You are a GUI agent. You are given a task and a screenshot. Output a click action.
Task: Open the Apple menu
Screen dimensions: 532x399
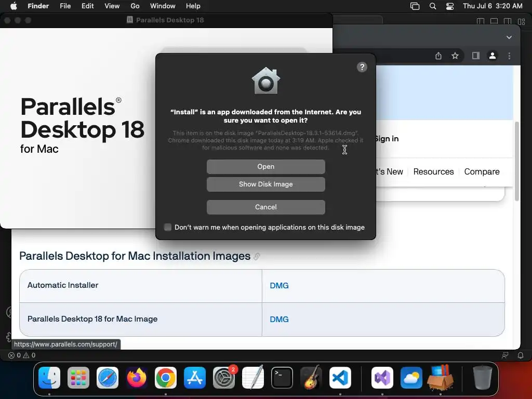pyautogui.click(x=14, y=6)
